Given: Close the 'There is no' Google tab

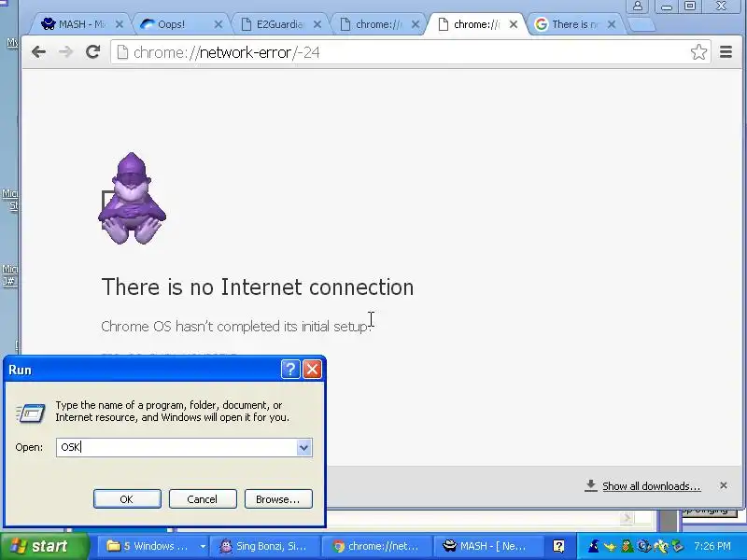Looking at the screenshot, I should click(x=612, y=24).
